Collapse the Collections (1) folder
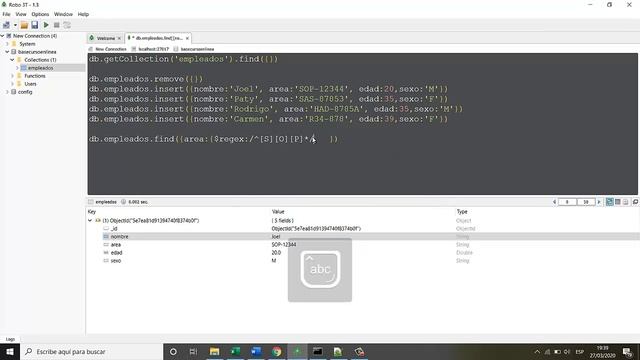The height and width of the screenshot is (360, 640). pos(12,60)
